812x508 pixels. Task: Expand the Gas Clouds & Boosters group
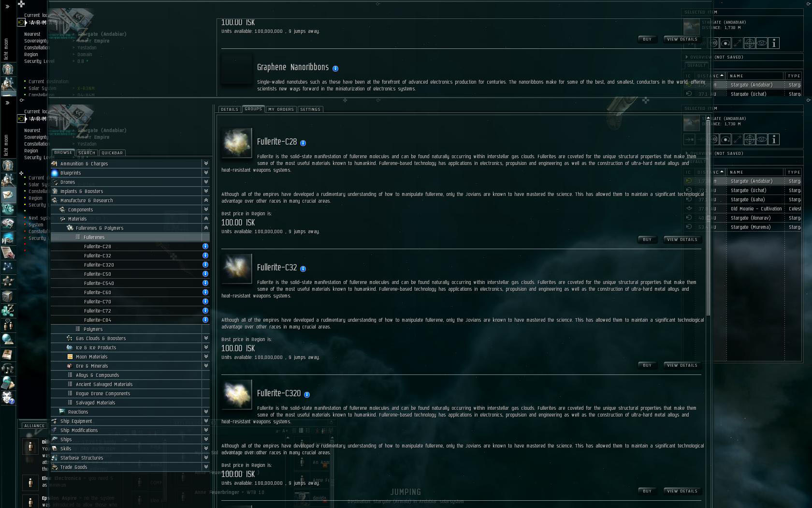pos(206,338)
